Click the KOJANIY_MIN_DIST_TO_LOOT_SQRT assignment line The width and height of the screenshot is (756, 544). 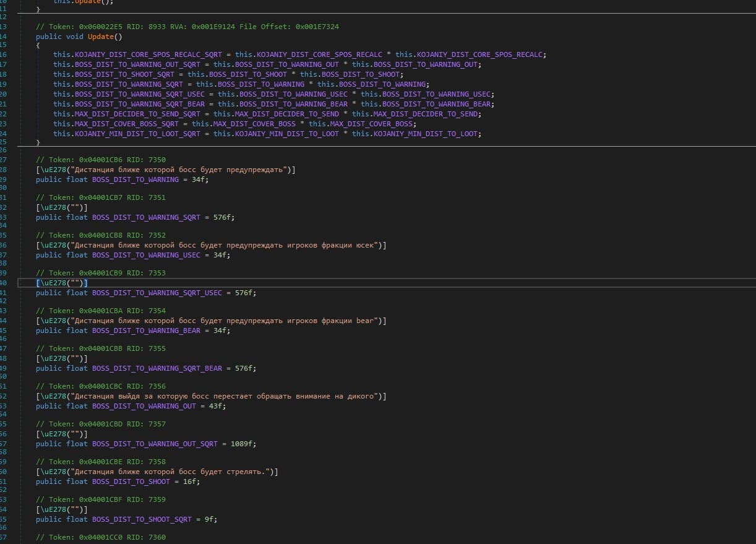coord(267,134)
